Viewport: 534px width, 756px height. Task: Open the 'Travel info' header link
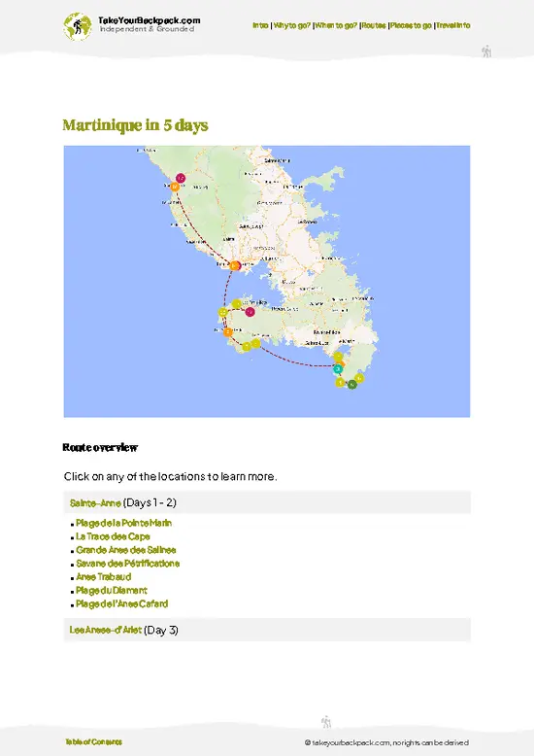coord(453,25)
